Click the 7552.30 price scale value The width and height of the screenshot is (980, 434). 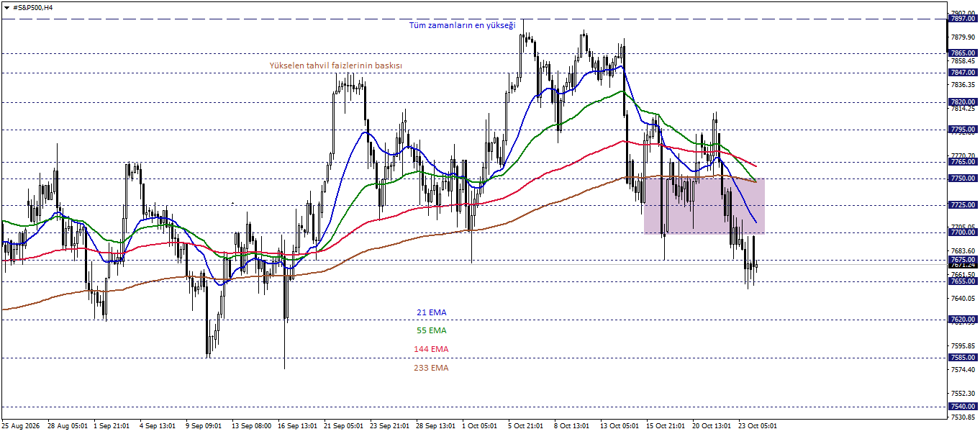[x=963, y=394]
